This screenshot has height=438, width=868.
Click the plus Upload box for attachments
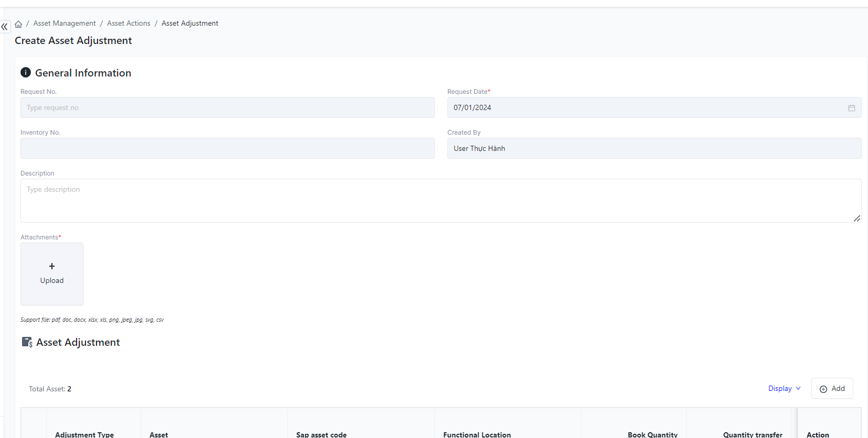coord(52,274)
